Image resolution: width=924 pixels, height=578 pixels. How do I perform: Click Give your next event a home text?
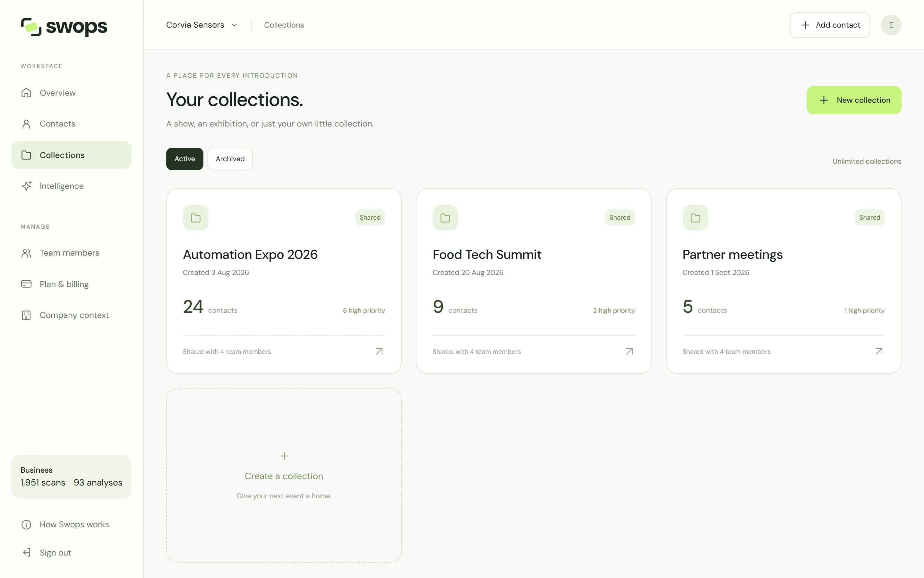coord(284,496)
